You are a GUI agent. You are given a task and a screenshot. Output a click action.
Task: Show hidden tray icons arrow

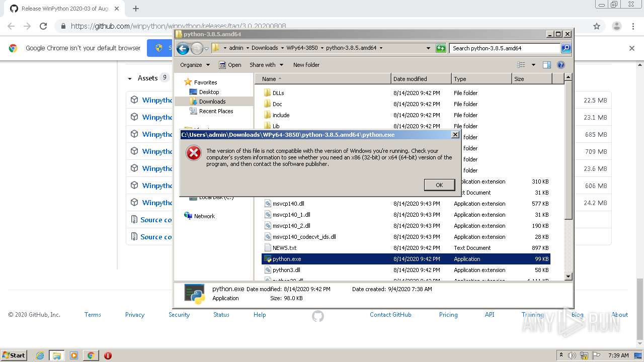pos(562,355)
